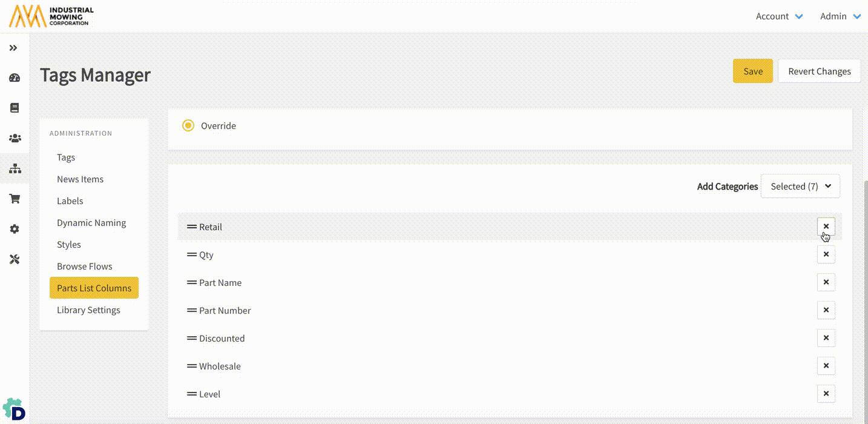Expand the Admin dropdown menu
The height and width of the screenshot is (424, 868).
click(x=840, y=16)
